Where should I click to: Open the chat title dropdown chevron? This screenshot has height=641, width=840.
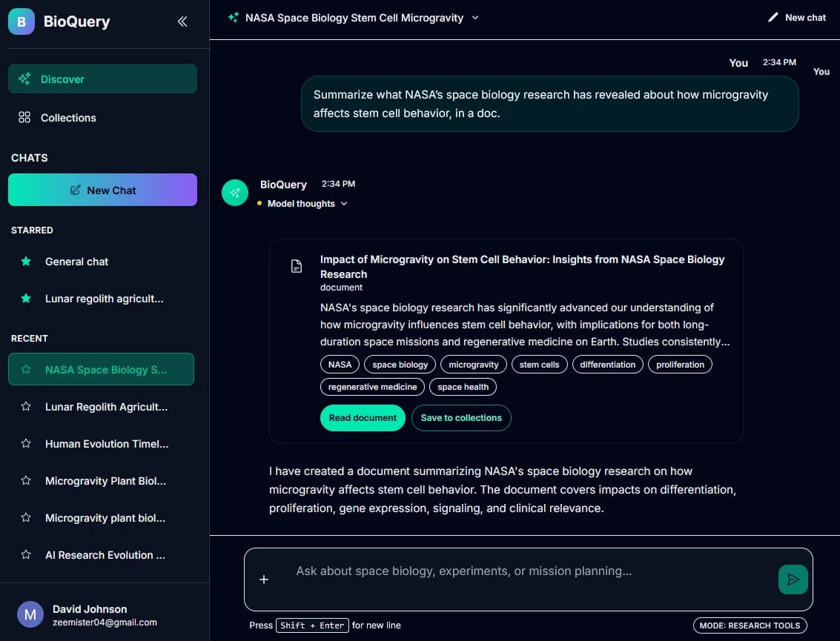click(475, 18)
